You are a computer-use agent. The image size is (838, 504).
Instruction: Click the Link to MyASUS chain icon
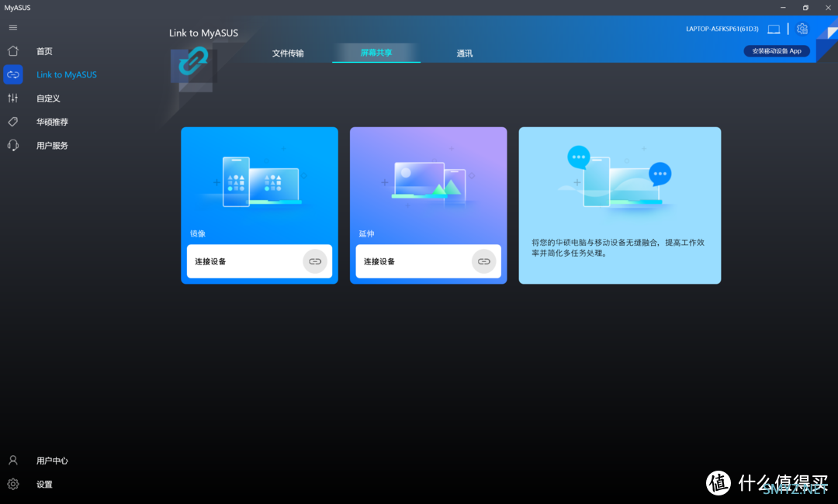tap(13, 74)
